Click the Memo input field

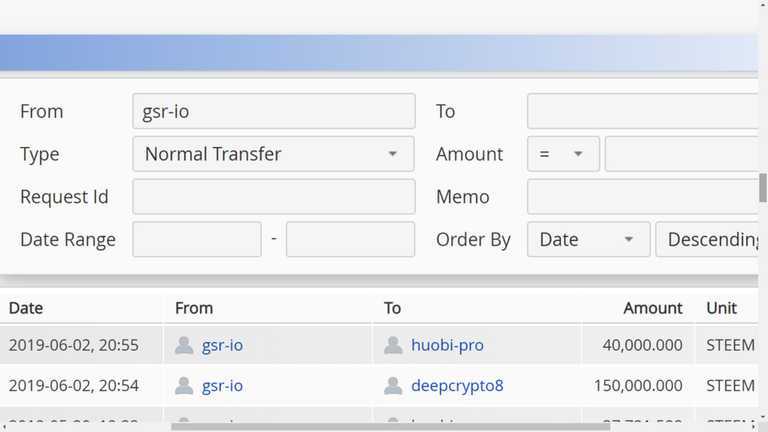click(645, 197)
